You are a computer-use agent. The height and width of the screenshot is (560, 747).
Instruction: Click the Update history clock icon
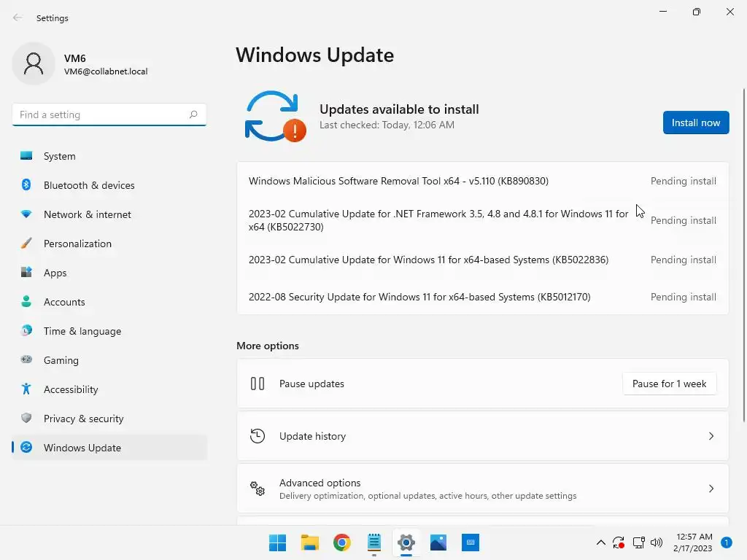258,436
